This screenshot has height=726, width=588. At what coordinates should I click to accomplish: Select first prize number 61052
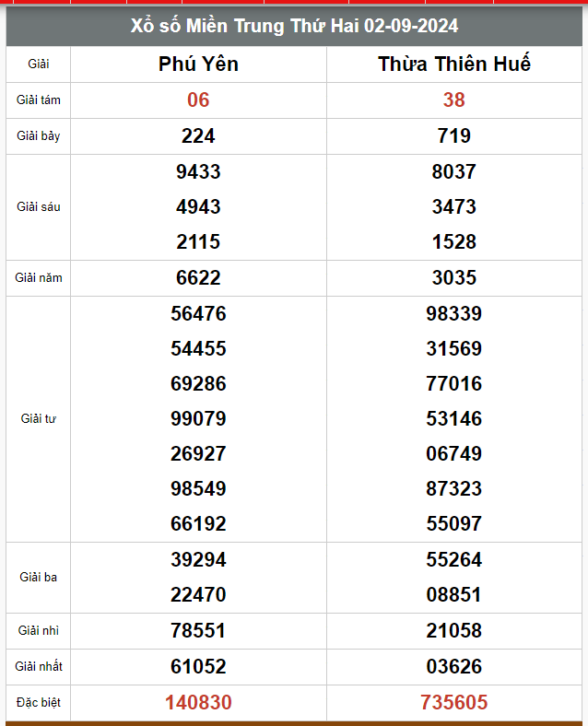[x=198, y=666]
